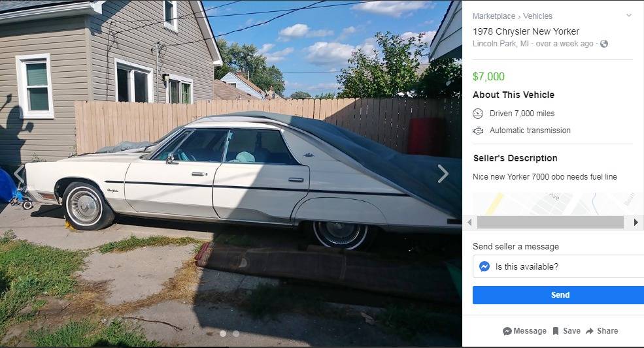Image resolution: width=644 pixels, height=348 pixels.
Task: Click the globe public visibility icon
Action: 603,44
